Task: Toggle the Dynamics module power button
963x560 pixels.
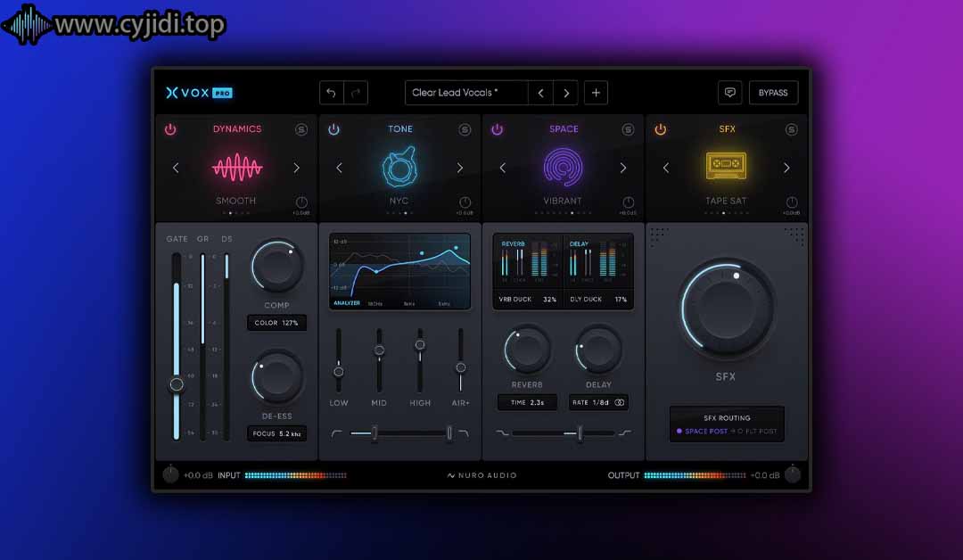Action: pos(170,129)
